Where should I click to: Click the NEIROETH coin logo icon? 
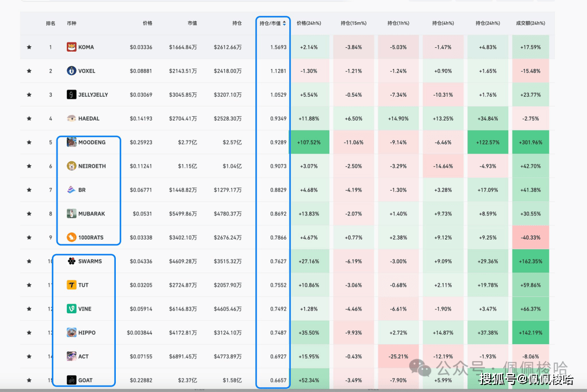tap(72, 166)
